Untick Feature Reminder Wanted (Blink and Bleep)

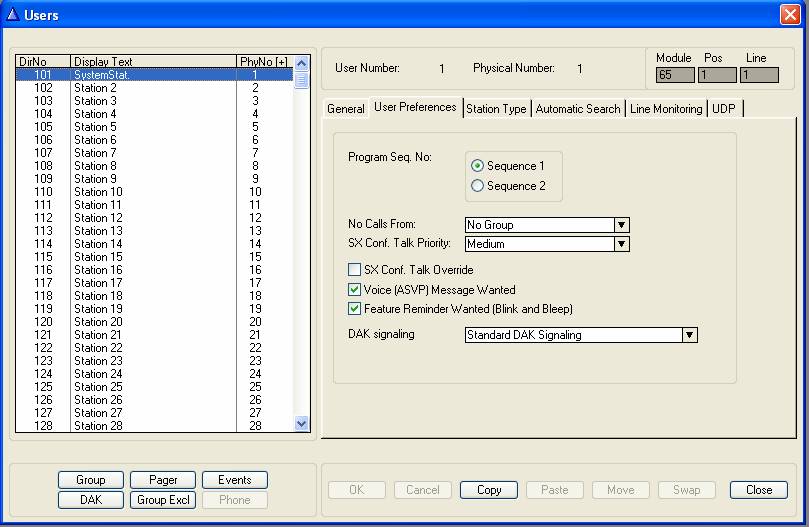pos(354,309)
